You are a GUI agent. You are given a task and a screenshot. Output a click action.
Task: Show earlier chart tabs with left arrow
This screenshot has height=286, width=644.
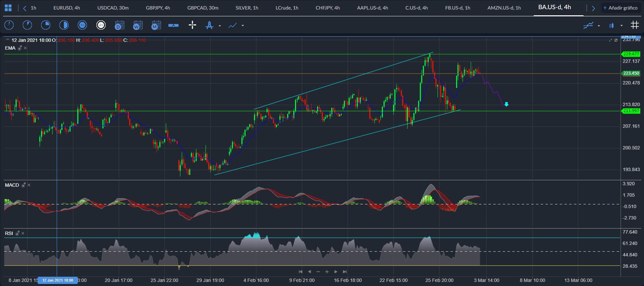[25, 8]
